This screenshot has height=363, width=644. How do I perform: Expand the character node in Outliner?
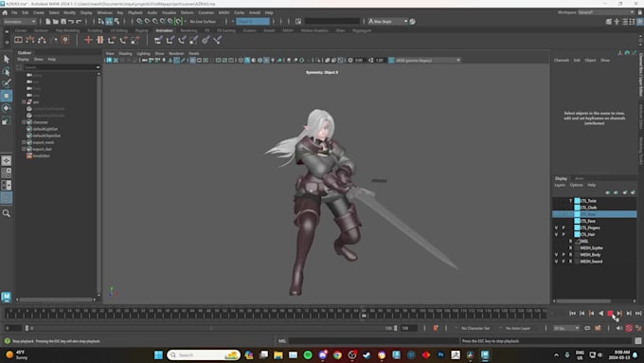point(24,122)
